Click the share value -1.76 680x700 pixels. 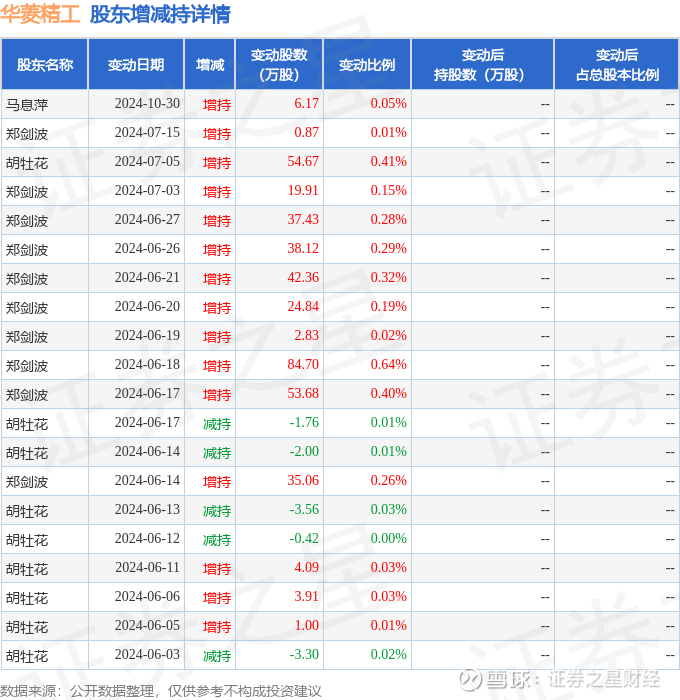pyautogui.click(x=304, y=423)
